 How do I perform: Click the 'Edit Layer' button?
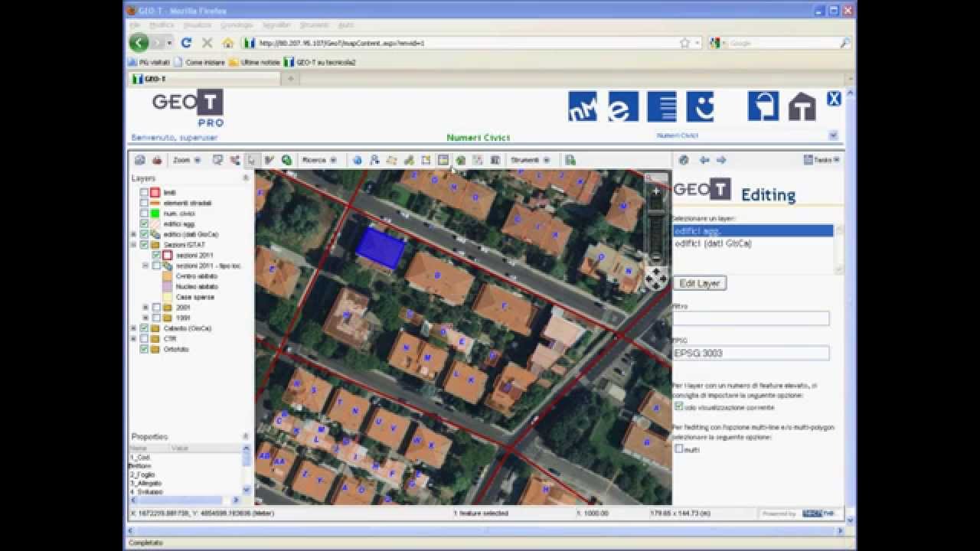click(700, 283)
